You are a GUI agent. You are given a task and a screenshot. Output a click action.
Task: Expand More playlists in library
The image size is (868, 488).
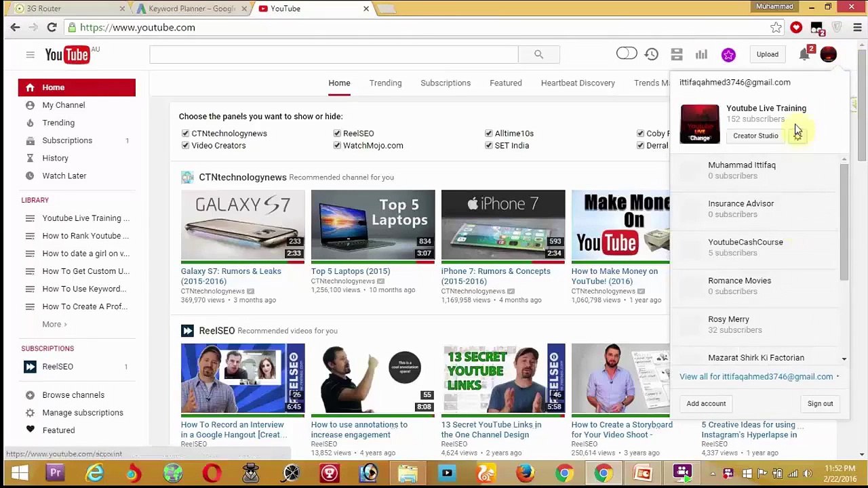tap(54, 324)
